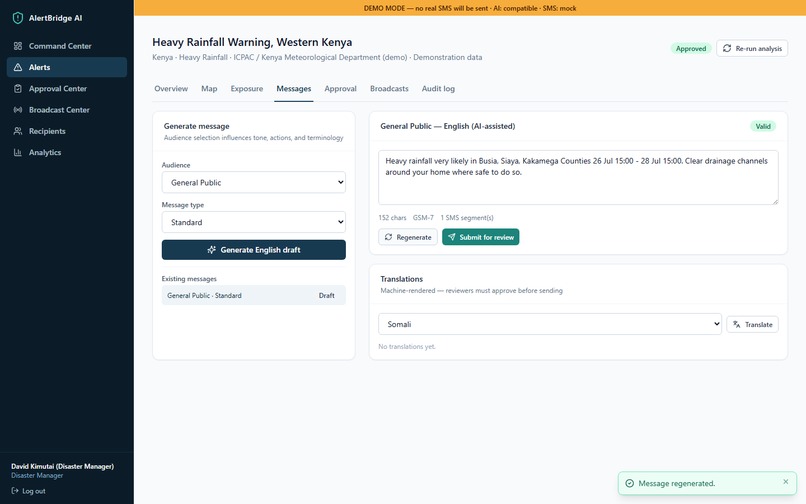The image size is (806, 504).
Task: View the Audit log tab
Action: 438,88
